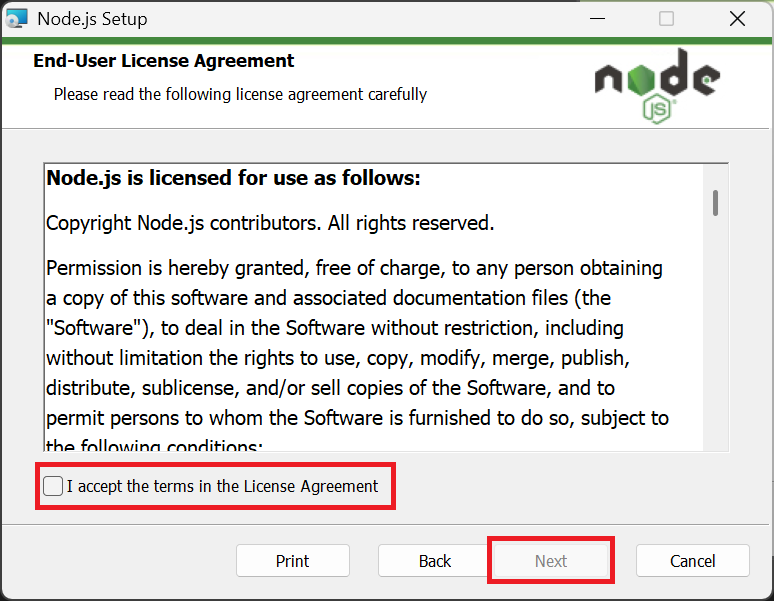
Task: Minimize the Node.js Setup window
Action: coord(596,18)
